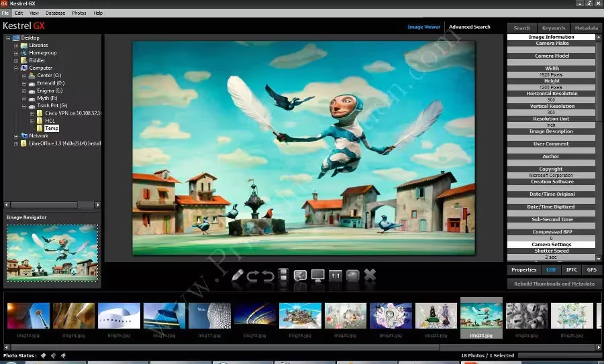
Task: Click the Network icon in the folder tree
Action: click(x=24, y=136)
